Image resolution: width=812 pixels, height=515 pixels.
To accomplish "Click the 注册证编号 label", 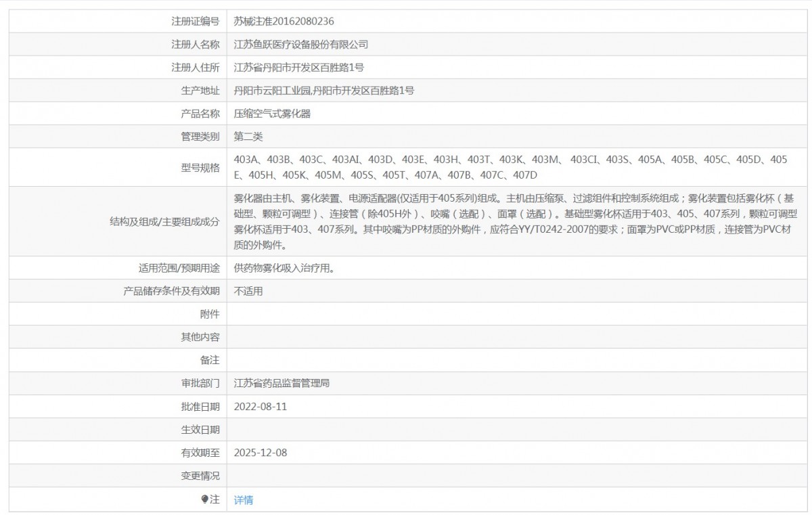I will 196,22.
